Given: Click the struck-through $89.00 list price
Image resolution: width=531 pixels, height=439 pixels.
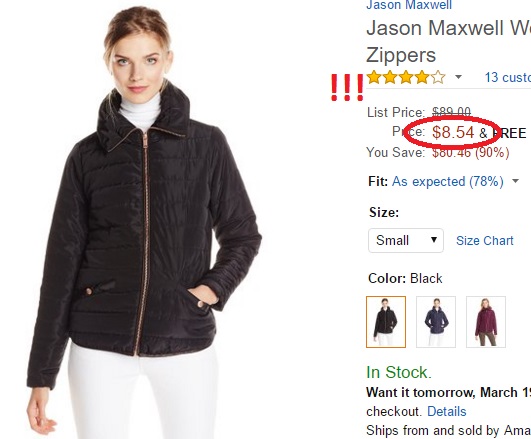Looking at the screenshot, I should [x=451, y=112].
